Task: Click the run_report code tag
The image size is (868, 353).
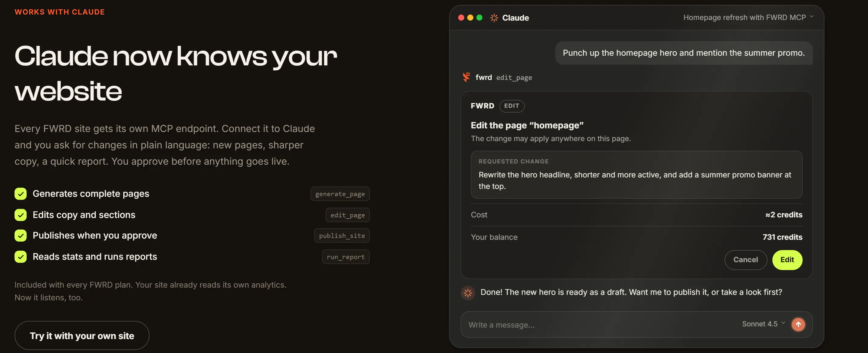Action: click(x=346, y=257)
